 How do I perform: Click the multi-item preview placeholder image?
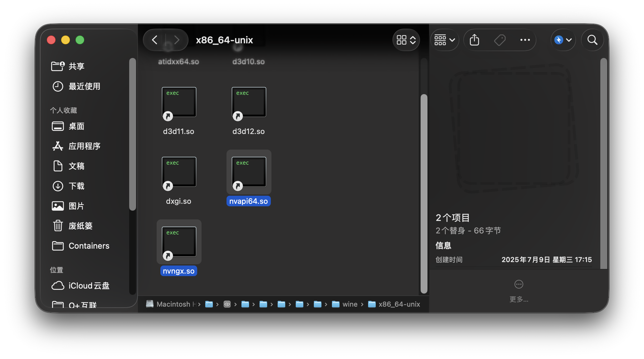514,128
